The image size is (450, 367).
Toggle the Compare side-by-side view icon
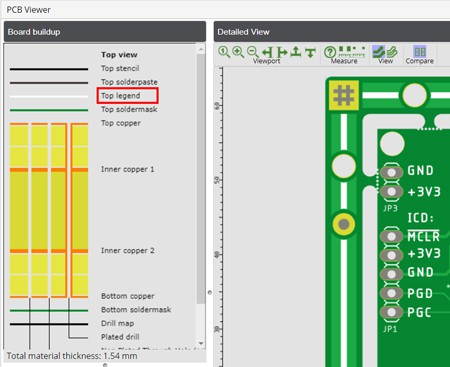pyautogui.click(x=420, y=52)
